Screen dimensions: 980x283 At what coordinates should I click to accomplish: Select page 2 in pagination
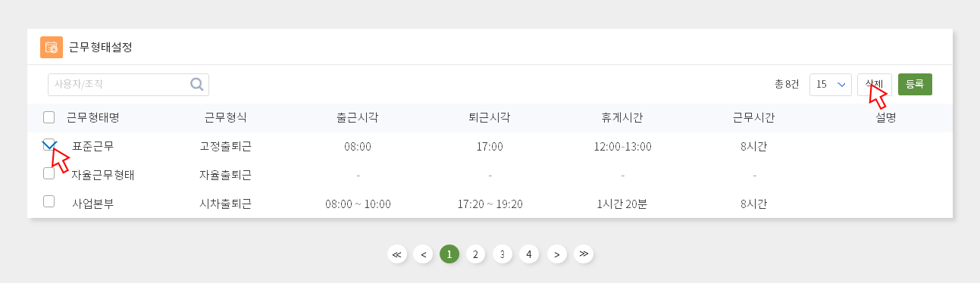point(475,254)
